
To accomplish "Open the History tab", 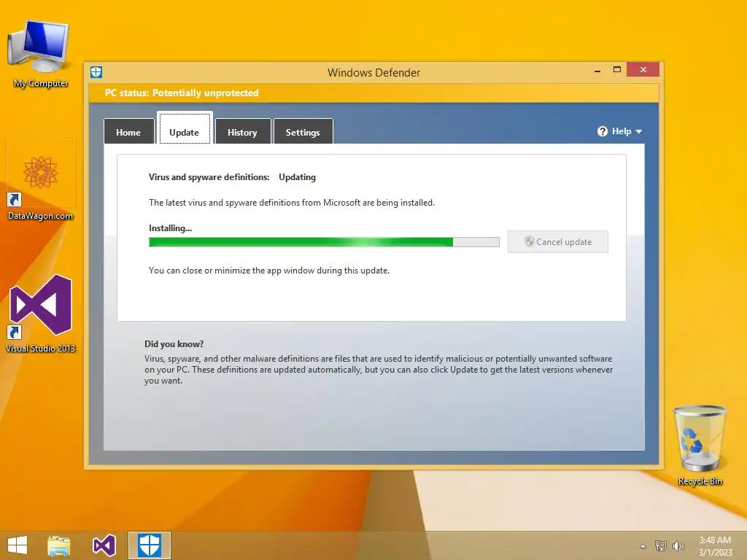I will [242, 131].
